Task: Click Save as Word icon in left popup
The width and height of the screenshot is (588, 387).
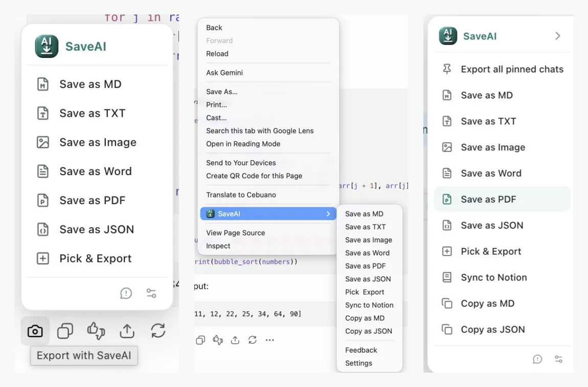Action: point(43,171)
